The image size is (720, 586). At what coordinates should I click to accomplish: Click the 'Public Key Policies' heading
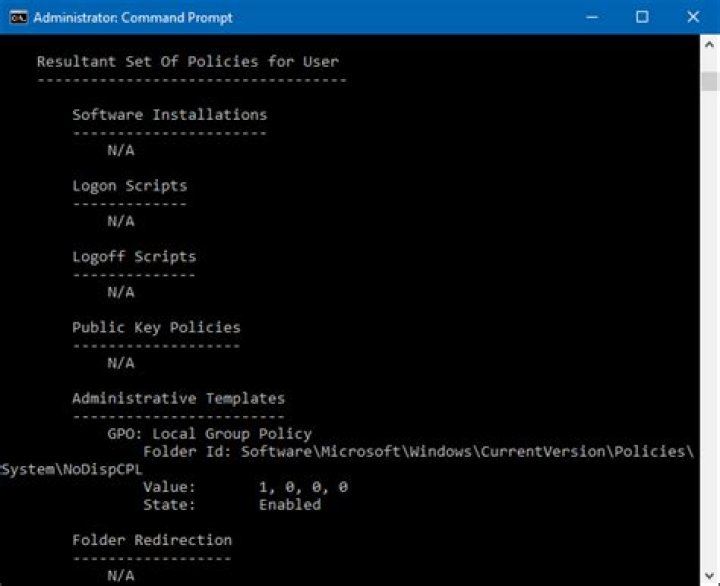tap(156, 327)
